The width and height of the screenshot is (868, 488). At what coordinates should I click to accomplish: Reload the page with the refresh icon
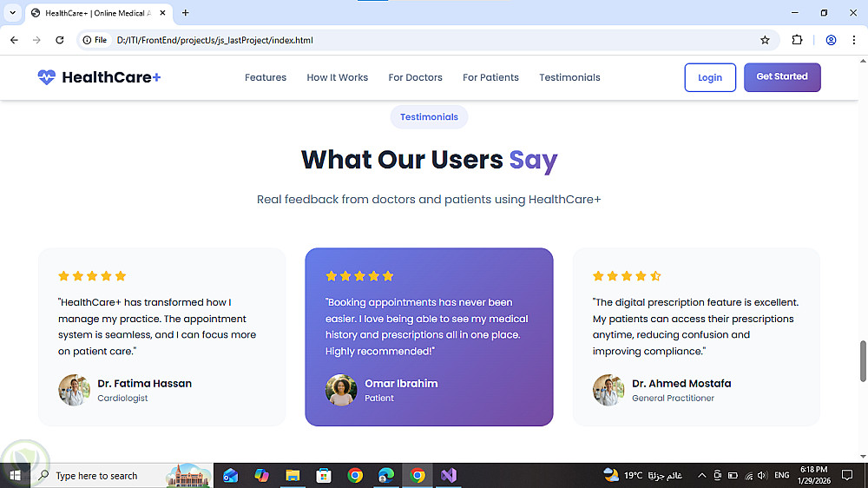pyautogui.click(x=60, y=40)
